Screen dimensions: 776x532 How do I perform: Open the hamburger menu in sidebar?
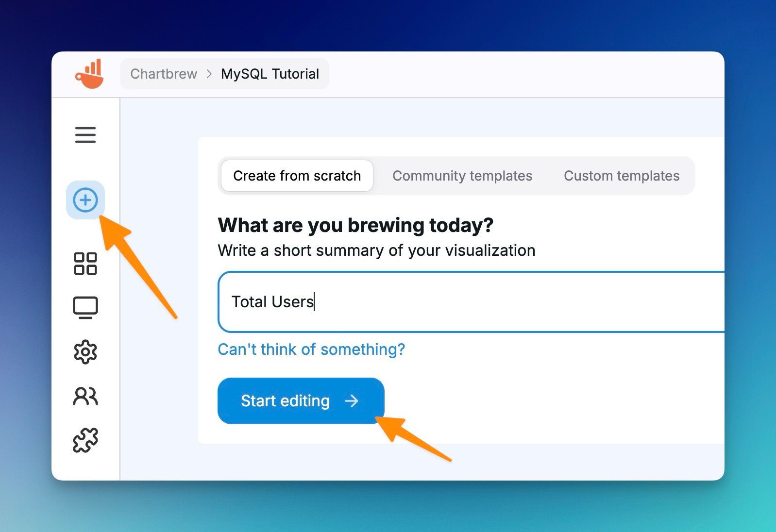tap(85, 135)
